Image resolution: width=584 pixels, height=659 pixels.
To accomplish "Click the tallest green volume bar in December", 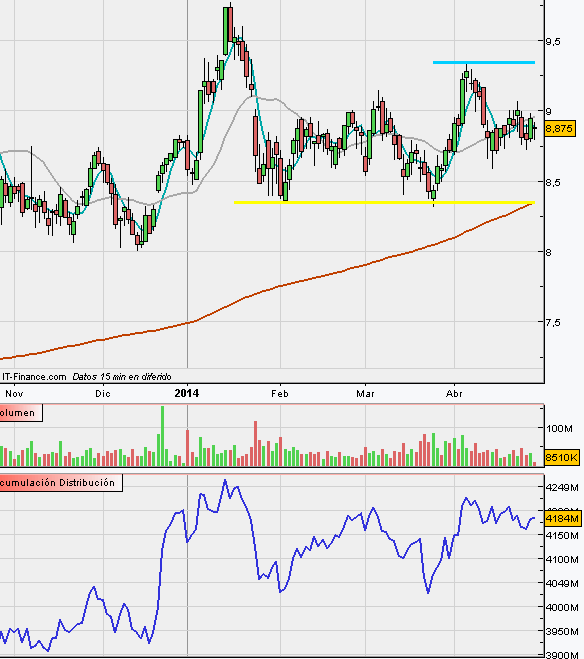I will click(163, 436).
